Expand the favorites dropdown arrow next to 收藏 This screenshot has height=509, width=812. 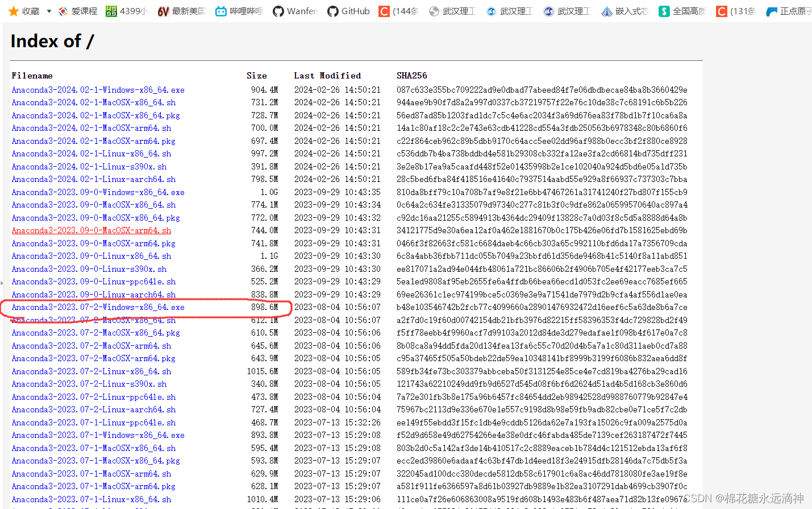[x=49, y=11]
